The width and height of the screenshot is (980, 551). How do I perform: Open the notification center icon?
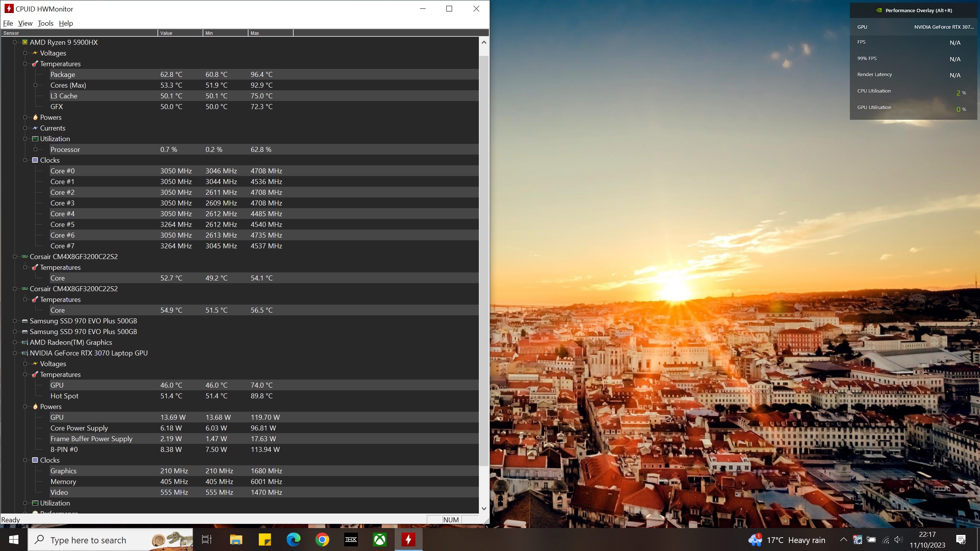pos(961,540)
